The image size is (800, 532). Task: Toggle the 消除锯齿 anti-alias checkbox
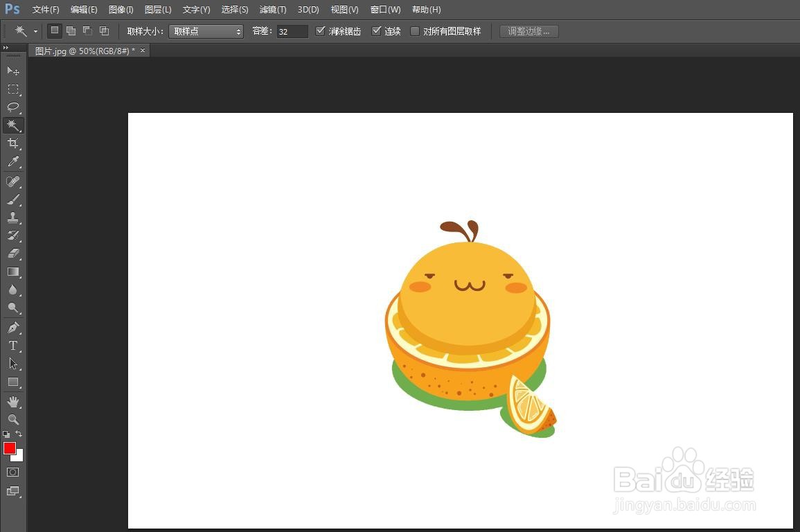click(x=321, y=31)
